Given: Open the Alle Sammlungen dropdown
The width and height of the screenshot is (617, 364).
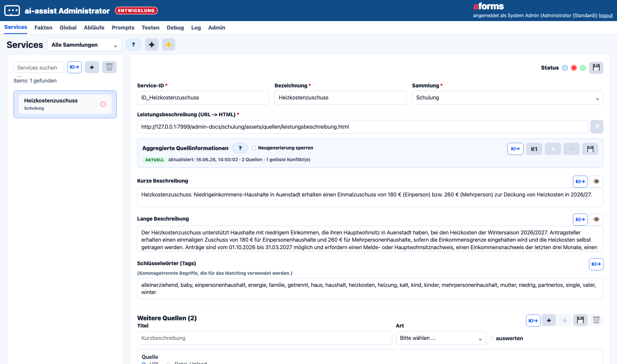Looking at the screenshot, I should tap(84, 45).
